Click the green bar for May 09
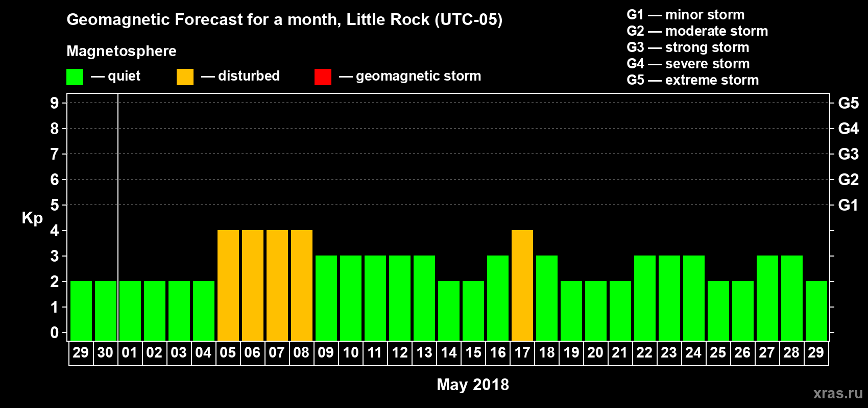868x408 pixels. coord(326,298)
